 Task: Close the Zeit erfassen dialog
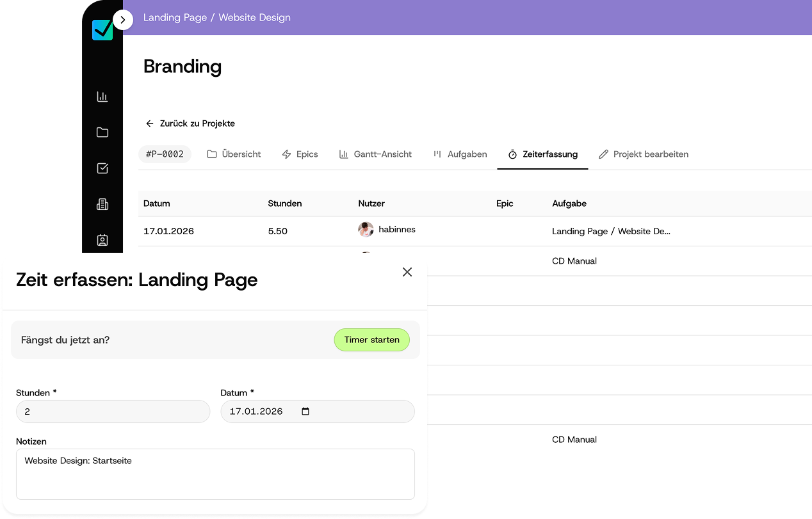407,272
